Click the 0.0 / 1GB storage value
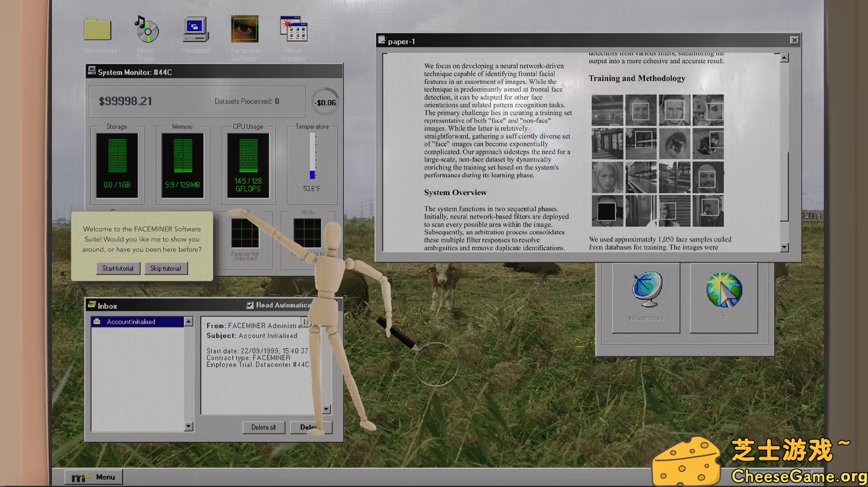The height and width of the screenshot is (487, 868). coord(117,185)
